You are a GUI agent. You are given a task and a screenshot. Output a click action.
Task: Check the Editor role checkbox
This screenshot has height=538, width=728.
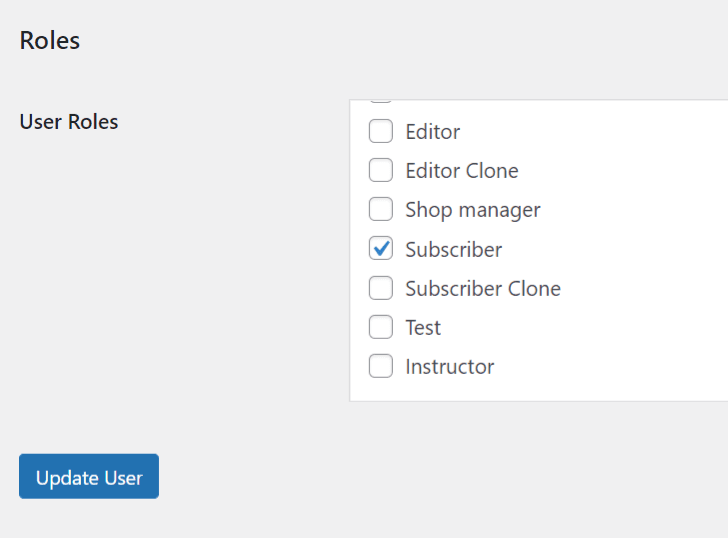[x=381, y=131]
